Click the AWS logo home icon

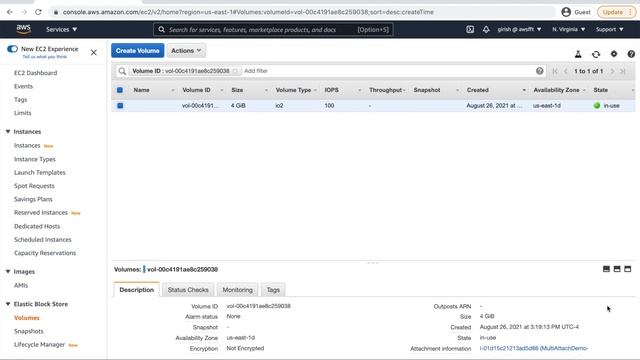24,29
